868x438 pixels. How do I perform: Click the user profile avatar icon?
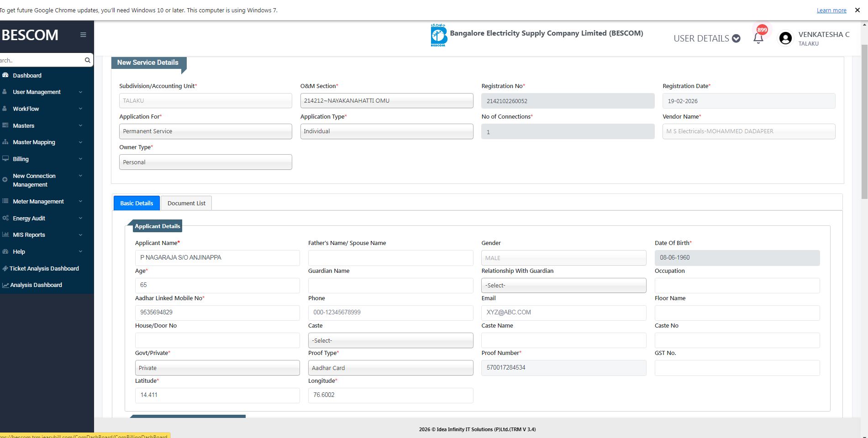[x=785, y=38]
